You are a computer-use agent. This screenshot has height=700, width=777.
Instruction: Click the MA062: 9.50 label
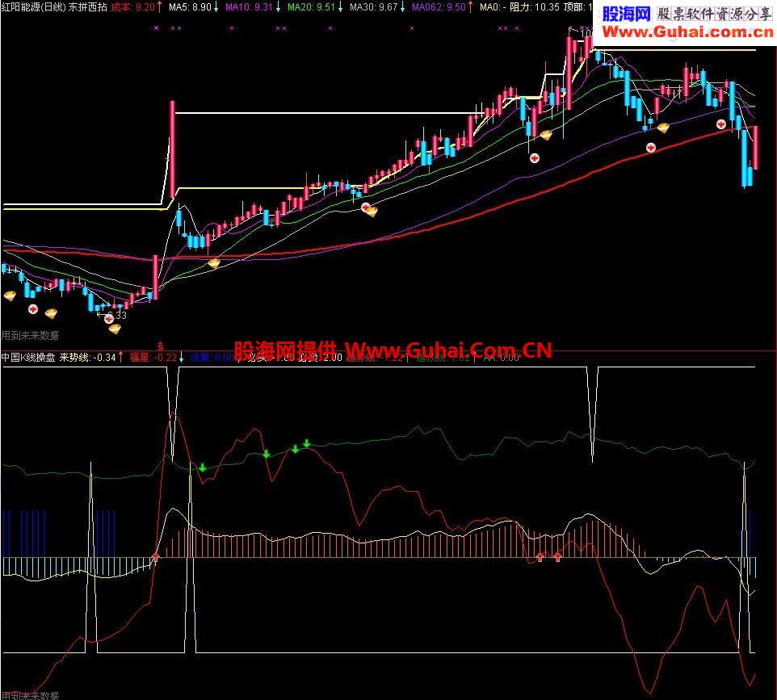pos(439,7)
